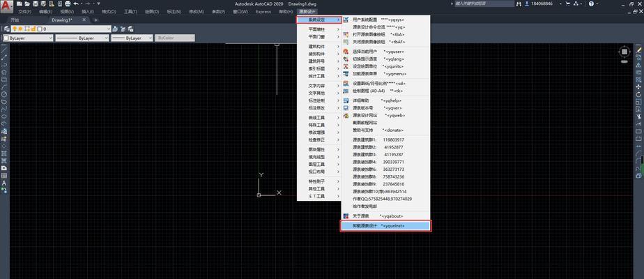
Task: Click the ByColor plot style box
Action: coord(176,38)
